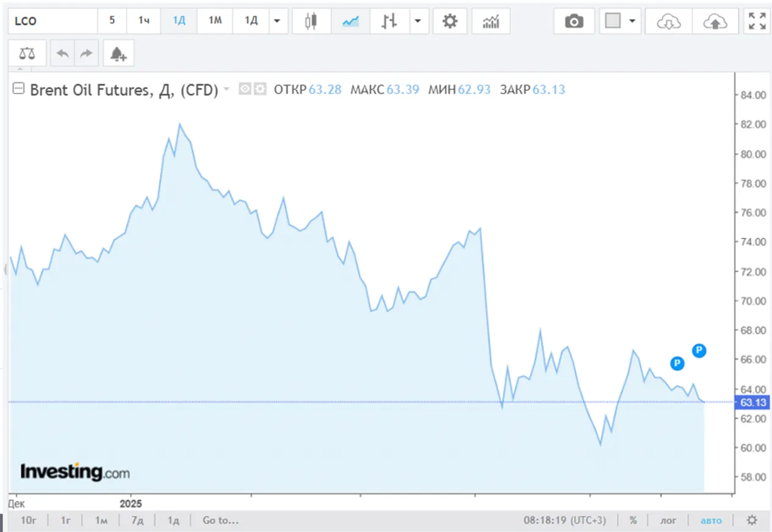The height and width of the screenshot is (532, 772).
Task: Click the load chart cloud download icon
Action: [668, 21]
